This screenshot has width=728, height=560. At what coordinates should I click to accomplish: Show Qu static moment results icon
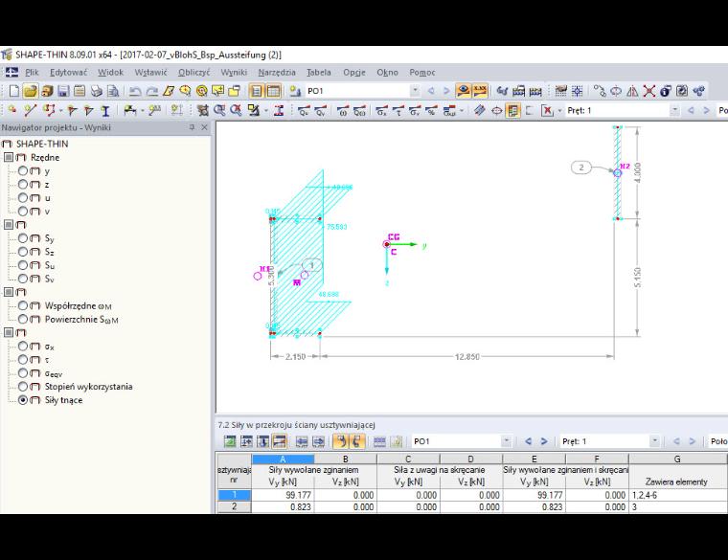(304, 110)
